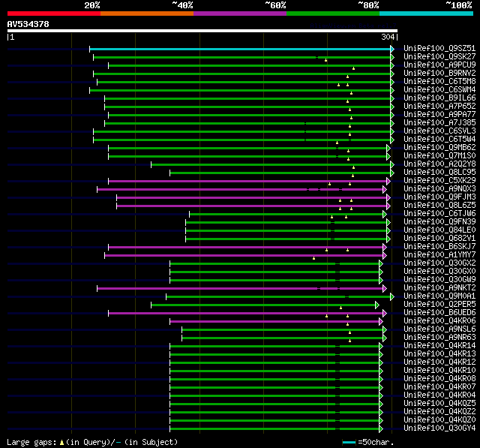Click the purple alignment bar for C5XK29
The width and height of the screenshot is (480, 448).
247,182
